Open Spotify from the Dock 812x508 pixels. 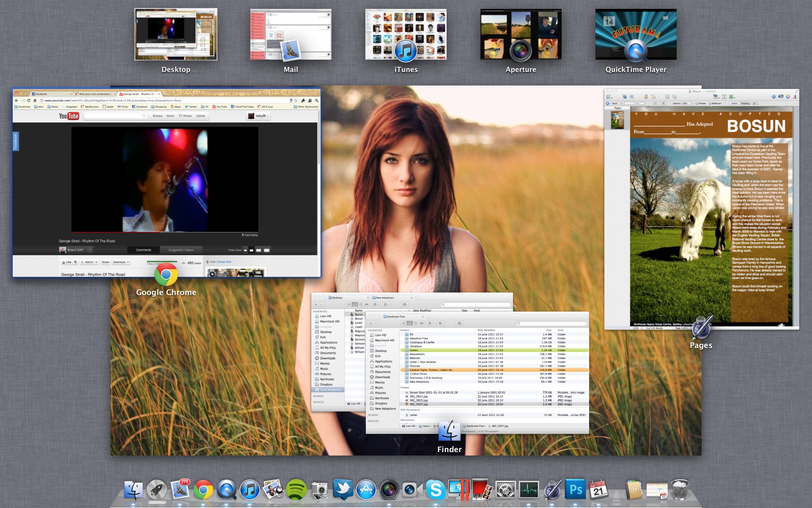pos(296,490)
